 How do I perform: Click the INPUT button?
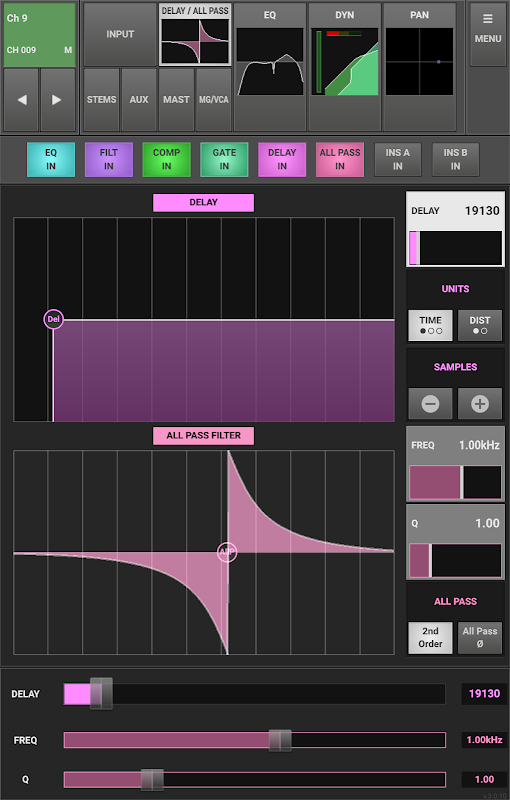click(120, 34)
